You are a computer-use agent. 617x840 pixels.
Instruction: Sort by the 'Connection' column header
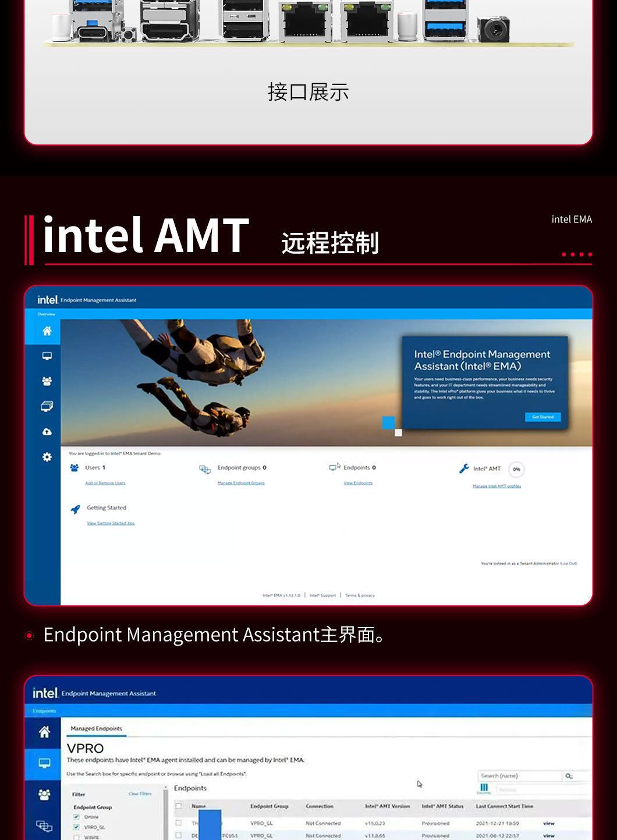click(x=320, y=806)
